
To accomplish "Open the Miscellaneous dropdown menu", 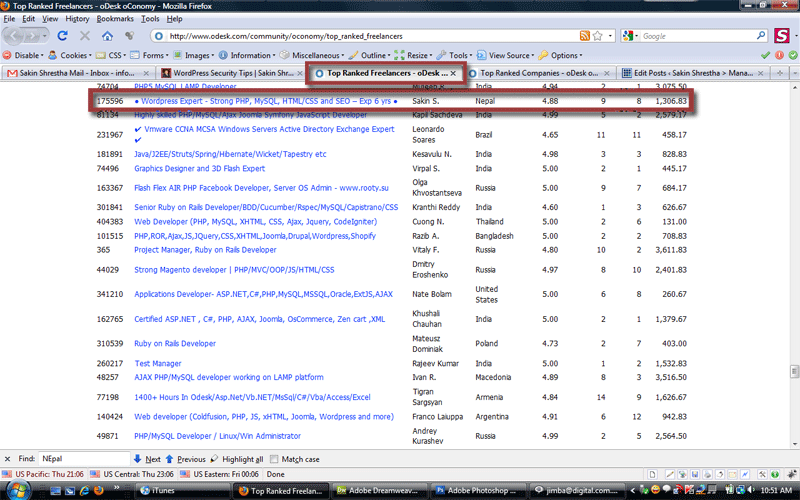I will point(313,55).
